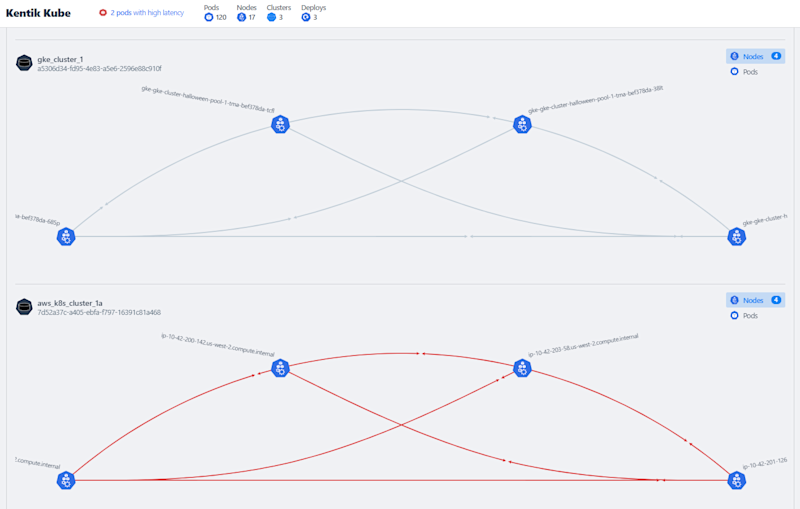Screen dimensions: 800x509
Task: Select node gke-gke-cluster-halloween-pool-1-tma-bef378da-38lt
Action: (522, 124)
